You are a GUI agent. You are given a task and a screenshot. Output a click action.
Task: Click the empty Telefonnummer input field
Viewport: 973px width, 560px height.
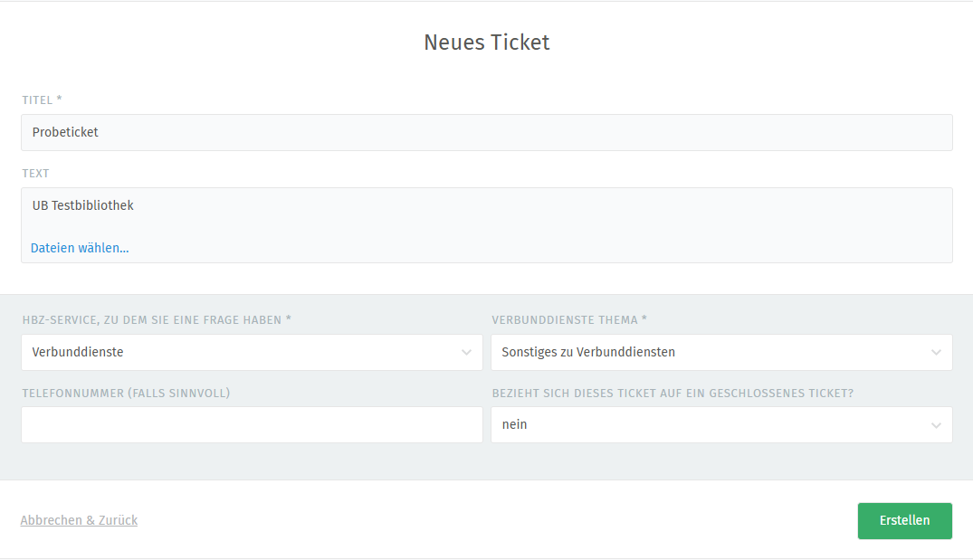tap(252, 425)
